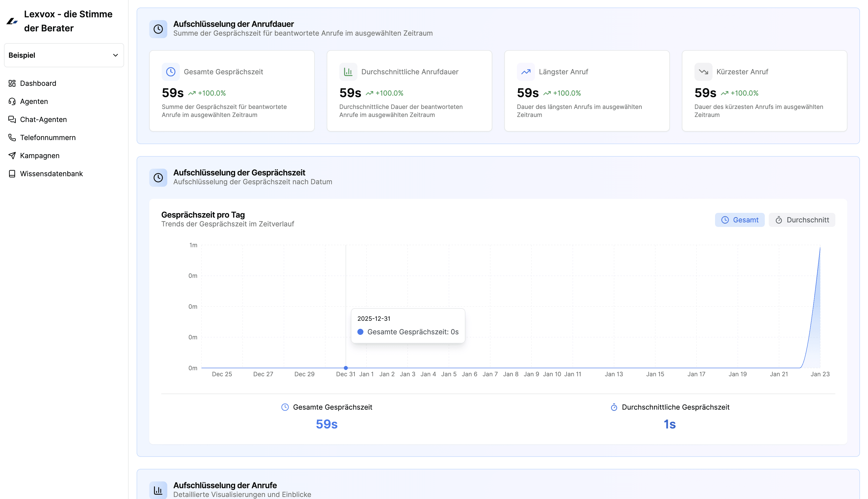Select the Agenten headset icon
868x499 pixels.
12,101
